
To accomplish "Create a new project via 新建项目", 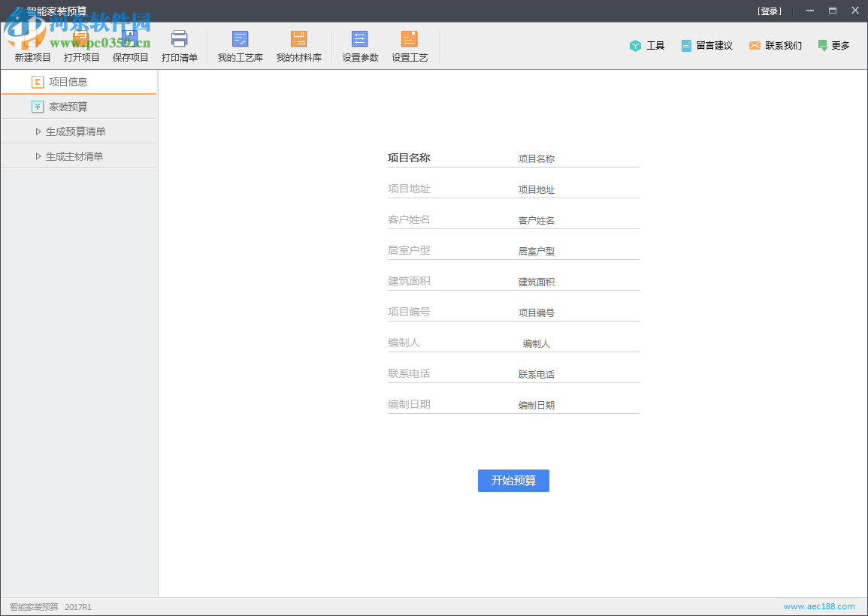I will click(32, 45).
